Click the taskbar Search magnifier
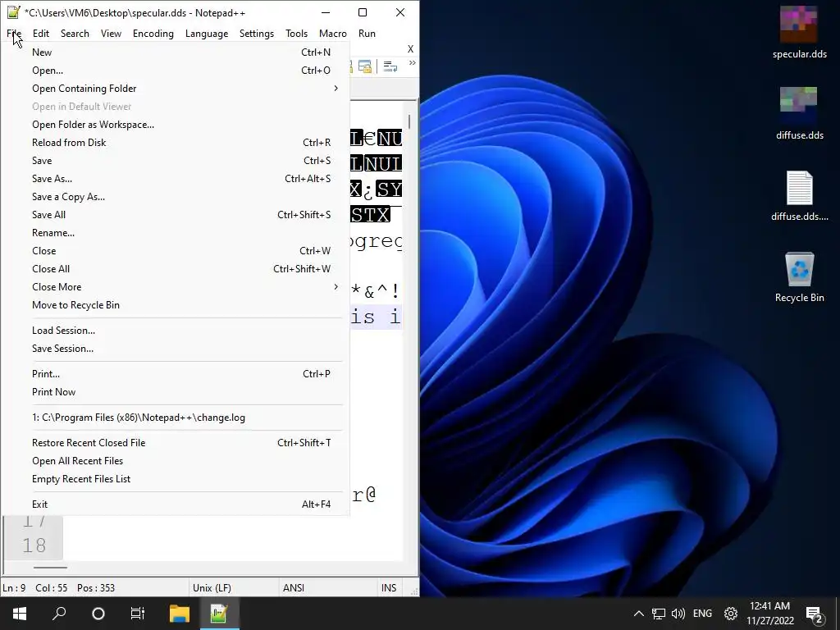This screenshot has height=630, width=840. click(59, 614)
